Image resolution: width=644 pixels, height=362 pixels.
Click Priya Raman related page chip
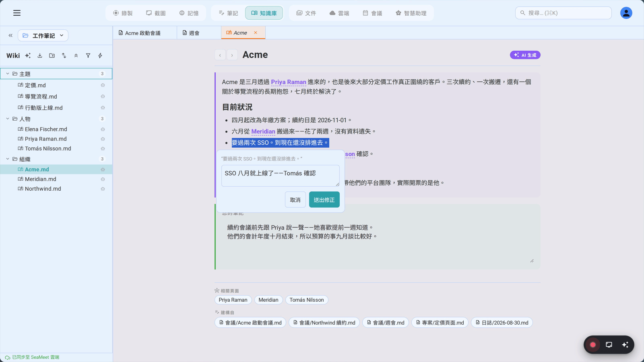tap(233, 300)
